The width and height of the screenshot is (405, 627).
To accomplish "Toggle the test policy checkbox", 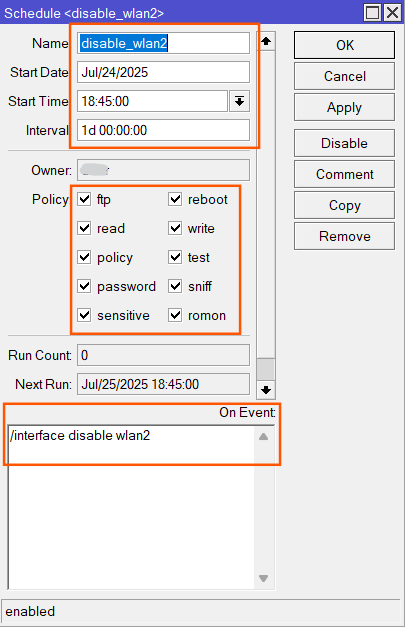I will click(175, 257).
